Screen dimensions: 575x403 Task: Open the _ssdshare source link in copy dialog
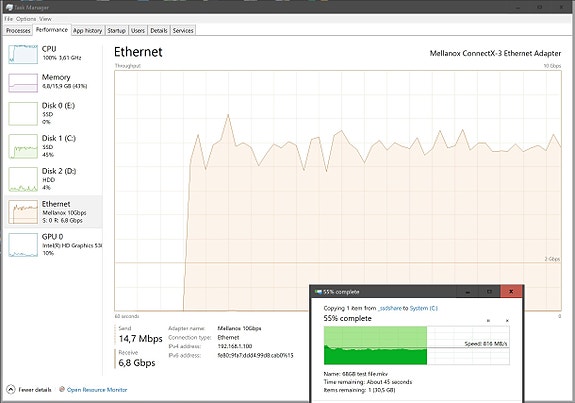(x=390, y=308)
